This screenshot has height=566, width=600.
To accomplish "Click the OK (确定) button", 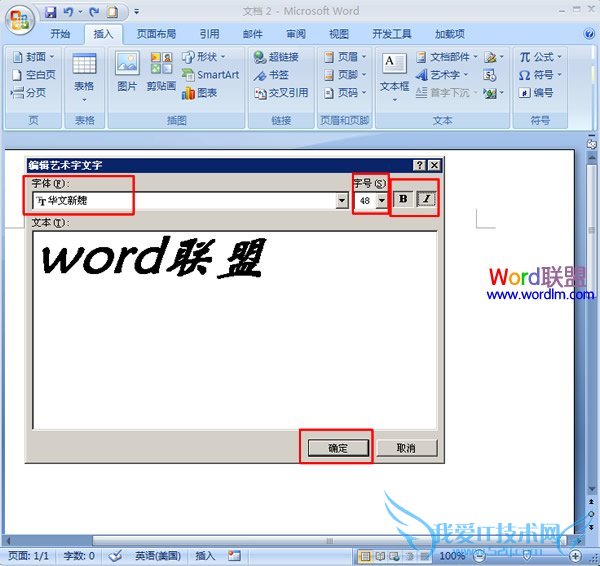I will click(338, 448).
